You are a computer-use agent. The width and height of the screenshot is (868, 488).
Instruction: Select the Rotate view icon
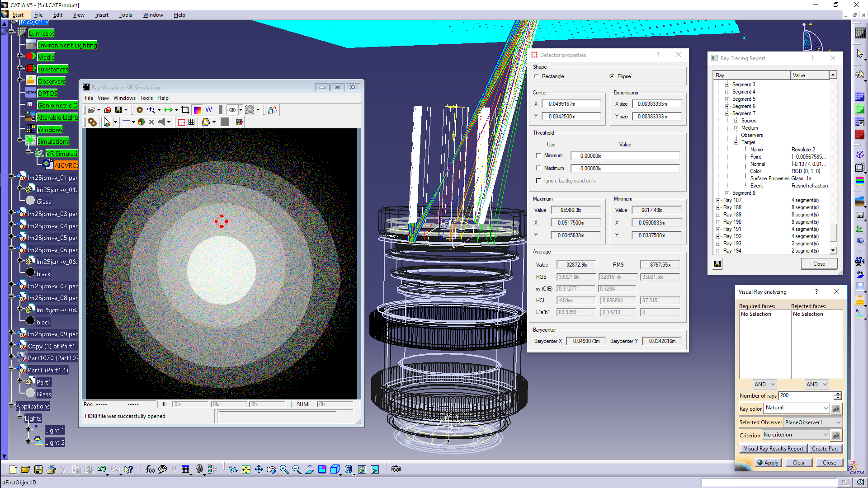[271, 469]
